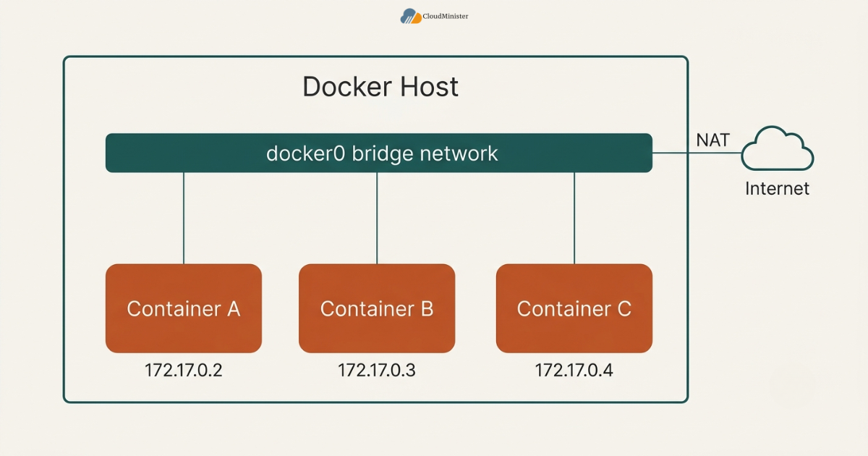This screenshot has width=868, height=456.
Task: Click the Internet label under cloud
Action: pos(778,189)
